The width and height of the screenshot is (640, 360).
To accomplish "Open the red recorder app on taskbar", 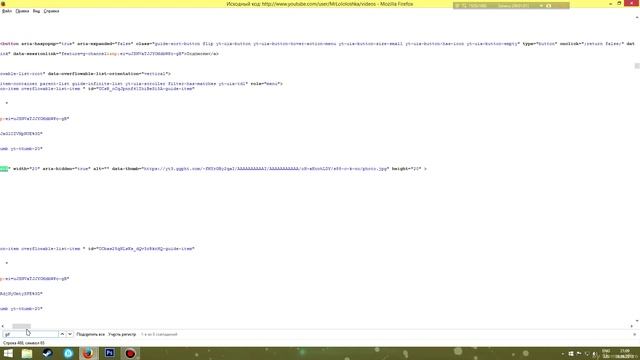I will tap(130, 353).
